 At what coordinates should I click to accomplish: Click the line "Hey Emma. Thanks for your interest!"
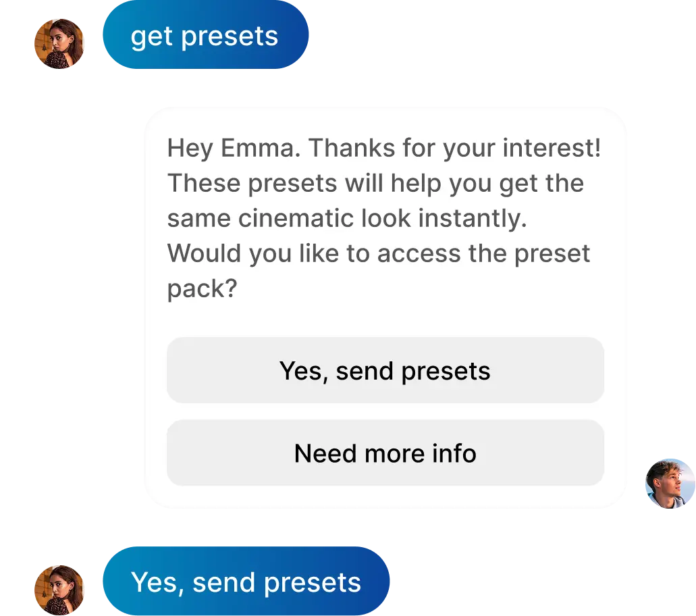click(x=383, y=148)
